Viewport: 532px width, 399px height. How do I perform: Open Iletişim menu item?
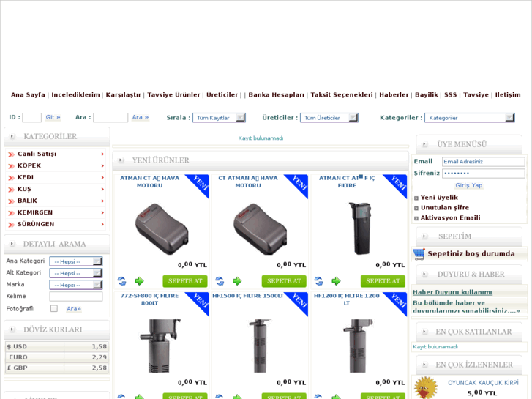pos(508,94)
